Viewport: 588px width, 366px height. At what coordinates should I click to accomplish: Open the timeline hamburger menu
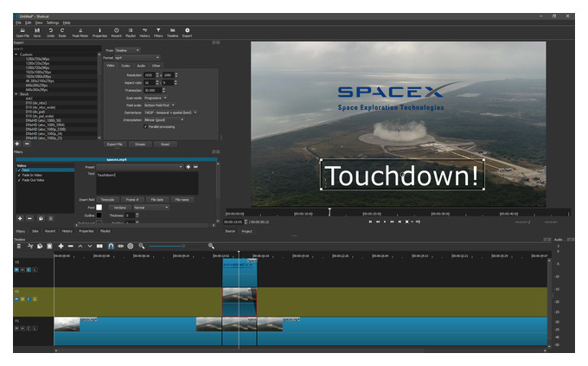point(19,246)
